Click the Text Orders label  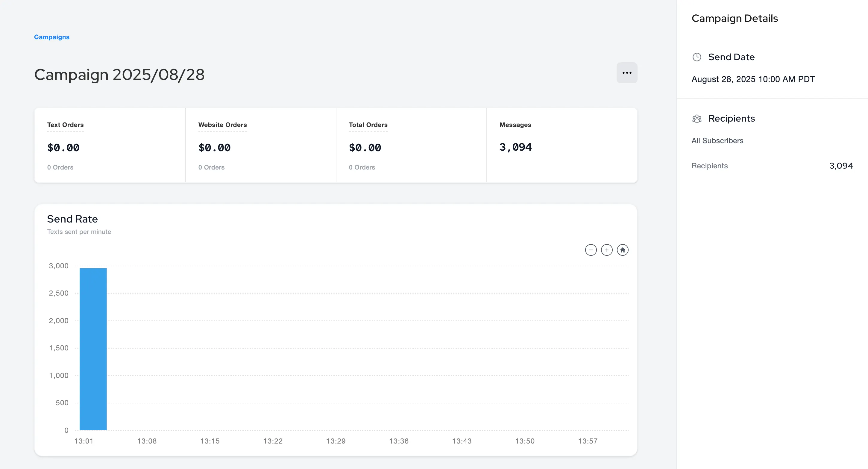point(65,125)
